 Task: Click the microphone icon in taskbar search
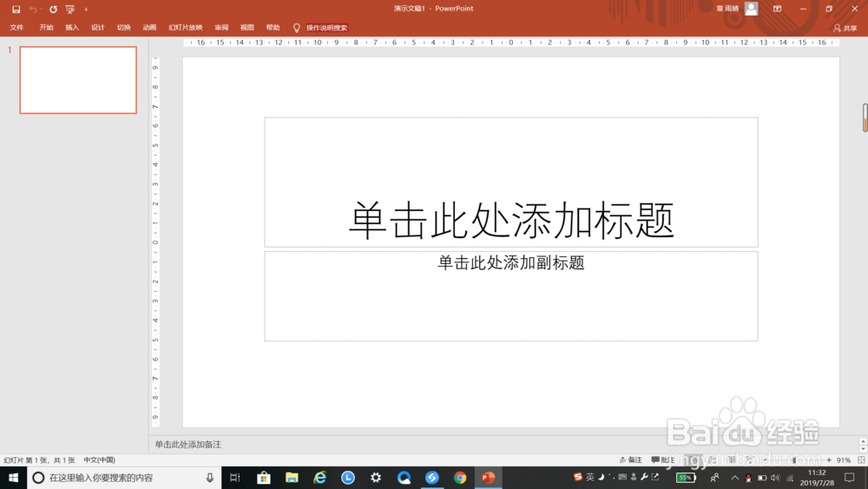[x=210, y=478]
